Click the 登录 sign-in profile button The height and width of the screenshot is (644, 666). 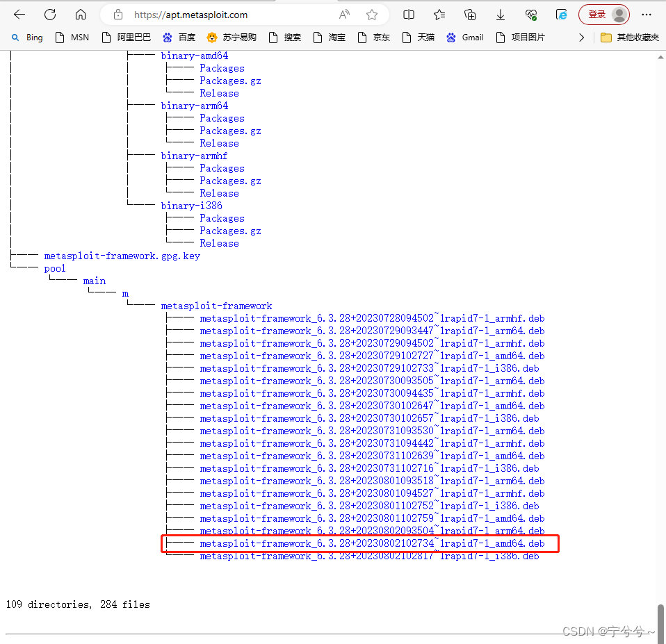(x=603, y=15)
